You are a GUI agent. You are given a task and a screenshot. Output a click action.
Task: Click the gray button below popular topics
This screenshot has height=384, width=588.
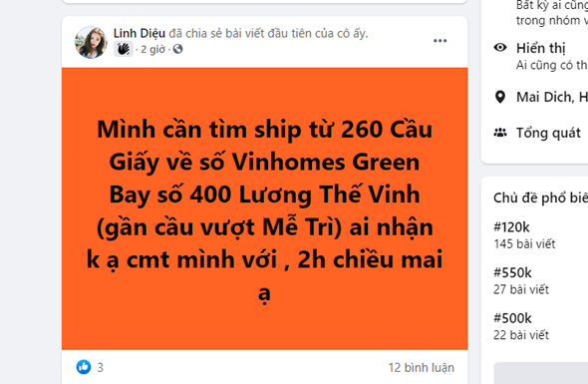[541, 373]
